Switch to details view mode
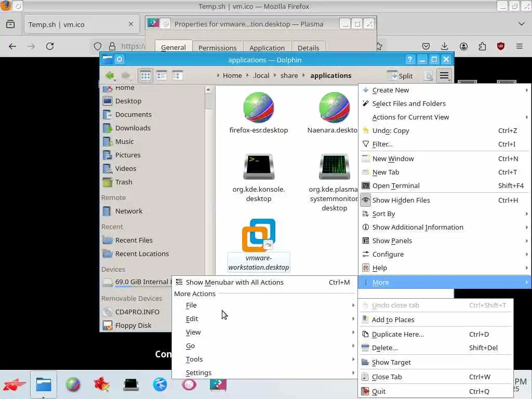532x399 pixels. click(178, 75)
